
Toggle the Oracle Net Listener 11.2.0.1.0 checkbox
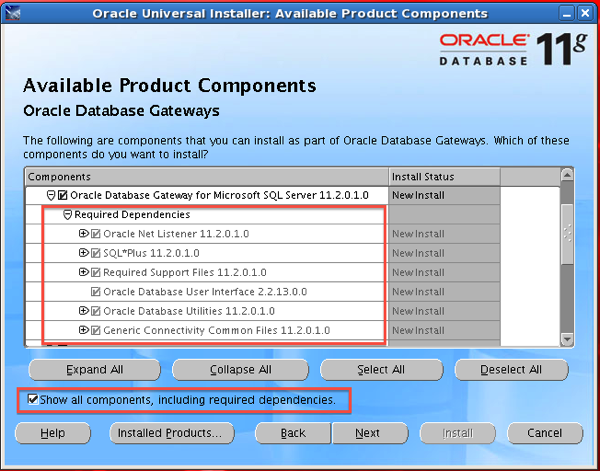[x=95, y=234]
